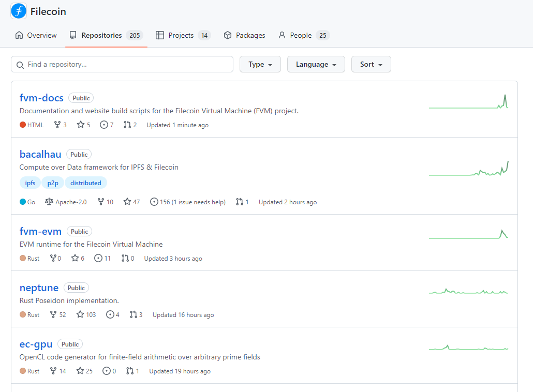The height and width of the screenshot is (392, 533).
Task: Open ec-gpu pull requests icon
Action: pyautogui.click(x=130, y=371)
